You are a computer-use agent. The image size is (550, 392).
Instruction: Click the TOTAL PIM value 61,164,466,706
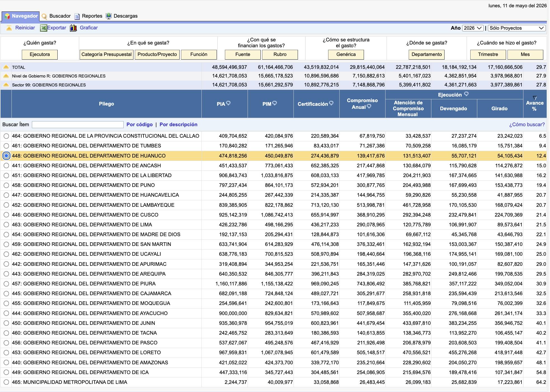point(275,67)
